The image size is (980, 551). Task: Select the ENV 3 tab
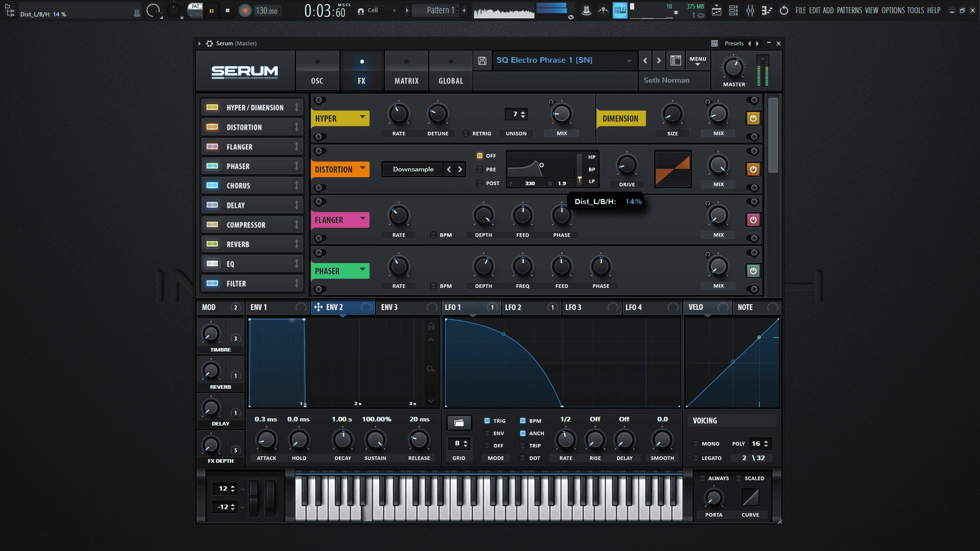(x=408, y=307)
